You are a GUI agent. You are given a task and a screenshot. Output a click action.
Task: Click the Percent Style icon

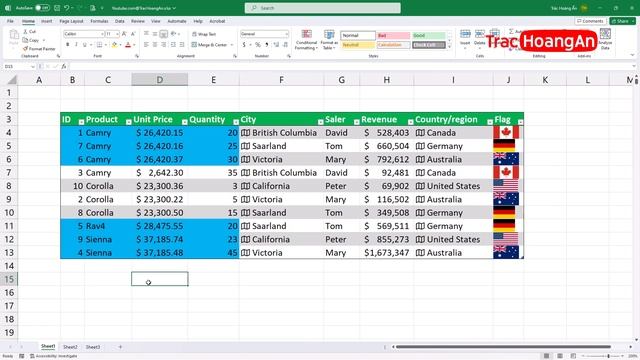(258, 44)
